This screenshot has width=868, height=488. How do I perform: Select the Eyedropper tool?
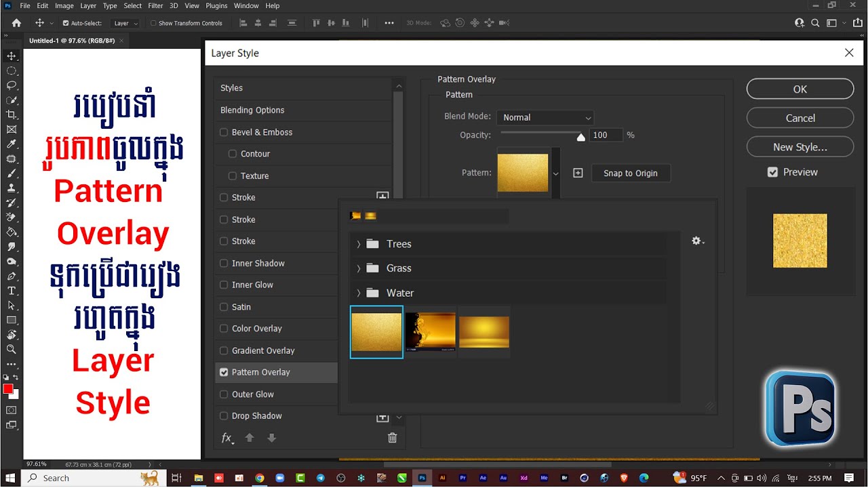(x=12, y=144)
